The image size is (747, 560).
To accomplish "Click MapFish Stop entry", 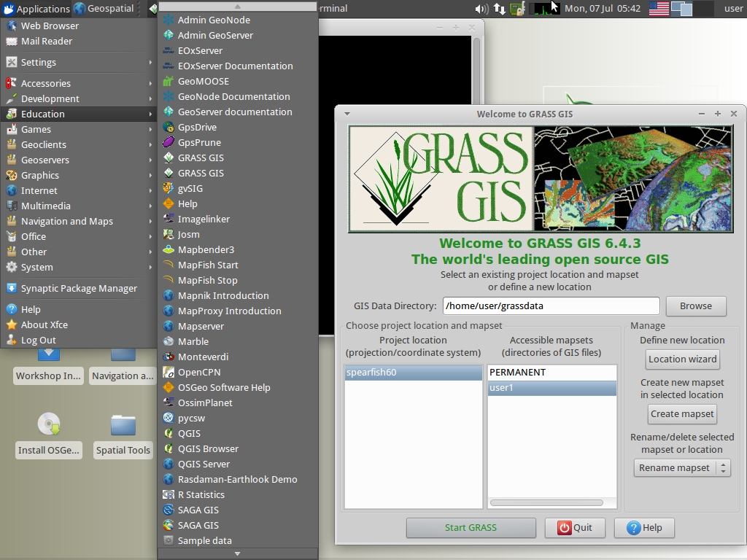I will (x=237, y=281).
